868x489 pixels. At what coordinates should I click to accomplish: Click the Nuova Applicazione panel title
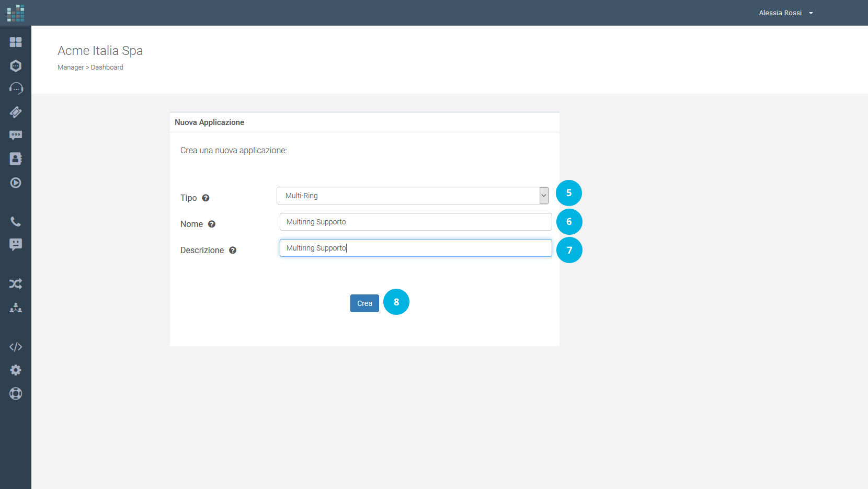(209, 122)
